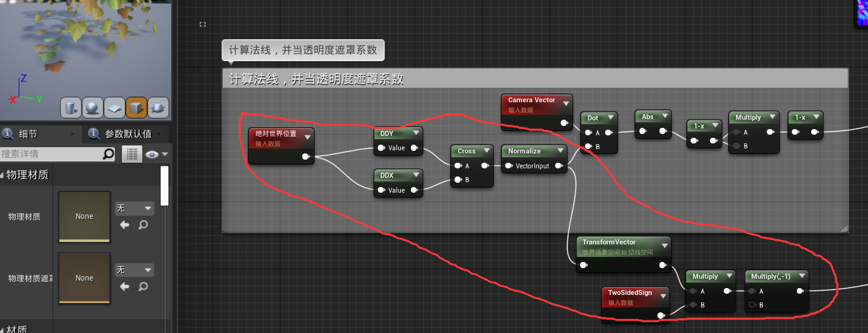868x333 pixels.
Task: Collapse the Normalize node via arrow
Action: click(560, 151)
